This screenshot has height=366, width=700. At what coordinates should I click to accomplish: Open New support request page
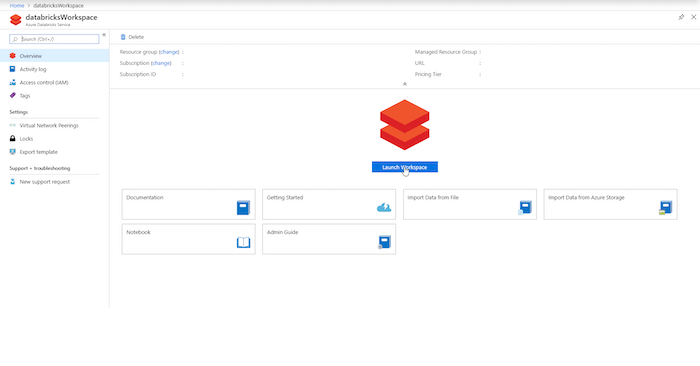coord(45,182)
